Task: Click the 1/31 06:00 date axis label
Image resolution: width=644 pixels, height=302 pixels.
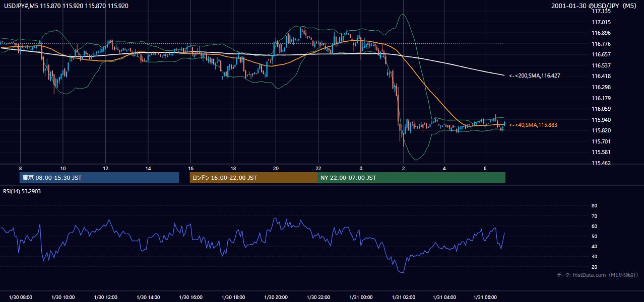Action: pyautogui.click(x=486, y=297)
